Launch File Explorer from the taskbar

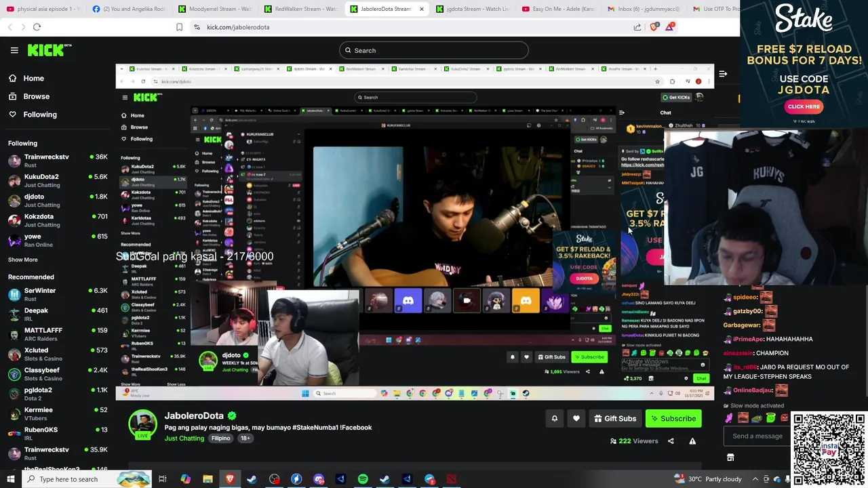point(208,479)
